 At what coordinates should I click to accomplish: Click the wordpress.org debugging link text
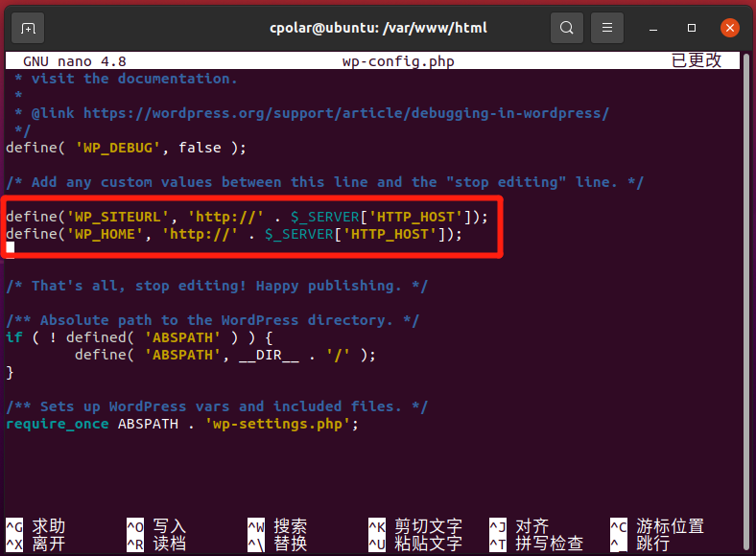pos(346,113)
